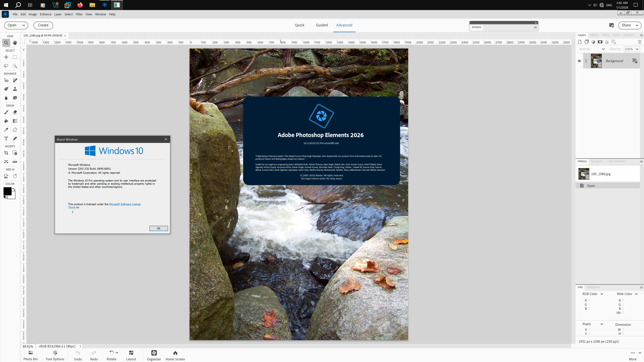The width and height of the screenshot is (644, 362).
Task: Select the Content-Aware Move tool
Action: point(6,162)
